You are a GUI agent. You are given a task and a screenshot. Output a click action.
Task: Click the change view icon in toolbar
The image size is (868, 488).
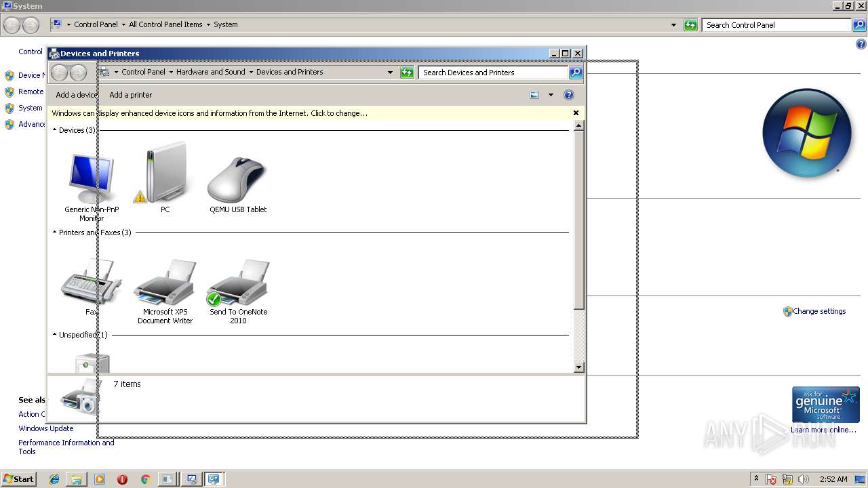(x=534, y=95)
